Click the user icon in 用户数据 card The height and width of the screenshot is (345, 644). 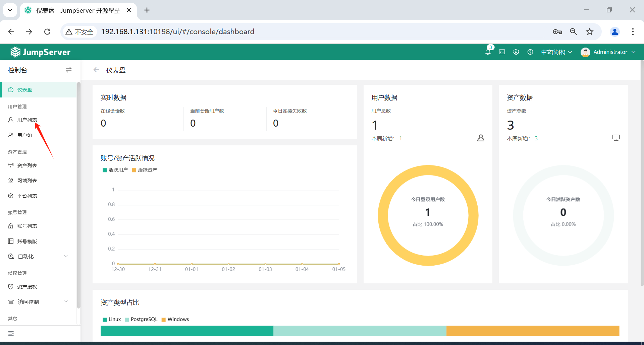pos(481,138)
